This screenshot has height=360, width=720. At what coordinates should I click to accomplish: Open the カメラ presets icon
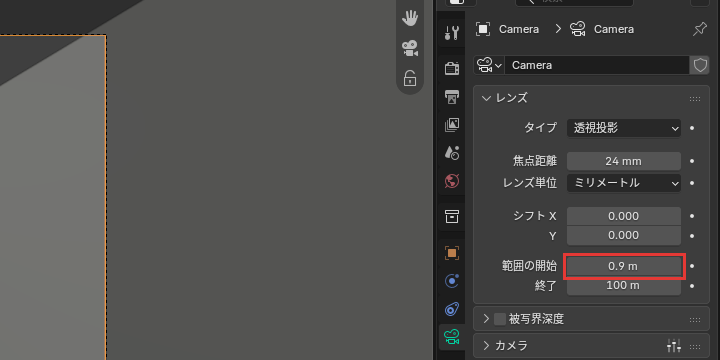pos(674,346)
